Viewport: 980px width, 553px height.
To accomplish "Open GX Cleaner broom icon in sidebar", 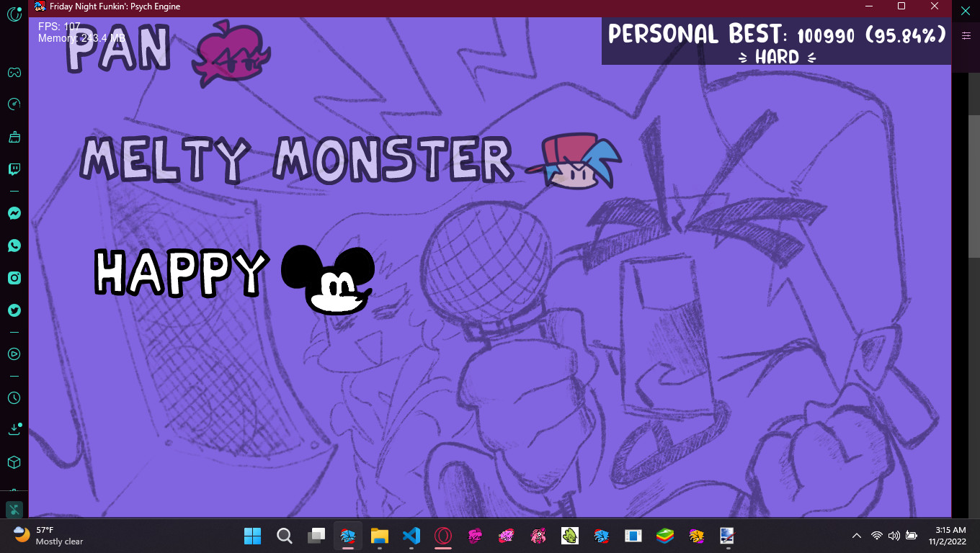I will (x=14, y=137).
